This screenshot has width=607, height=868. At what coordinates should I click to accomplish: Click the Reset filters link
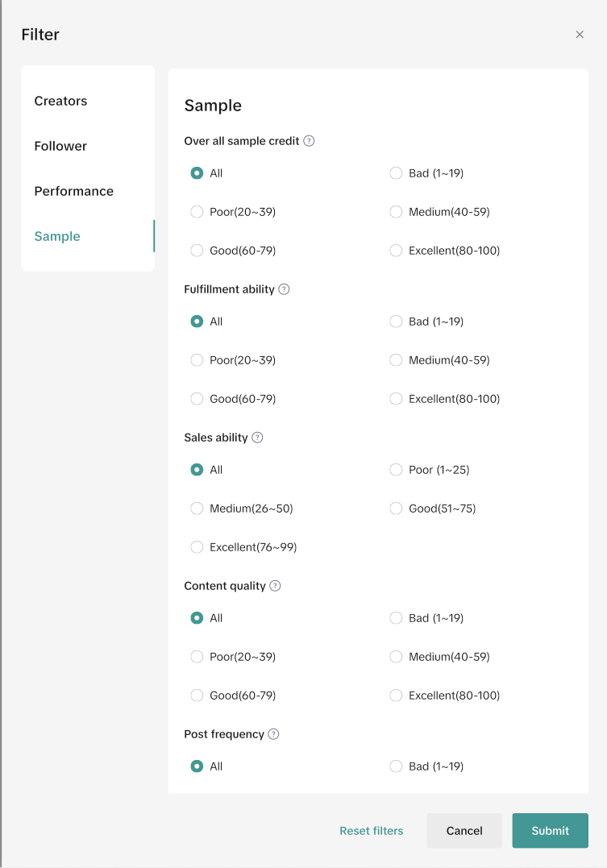[371, 831]
